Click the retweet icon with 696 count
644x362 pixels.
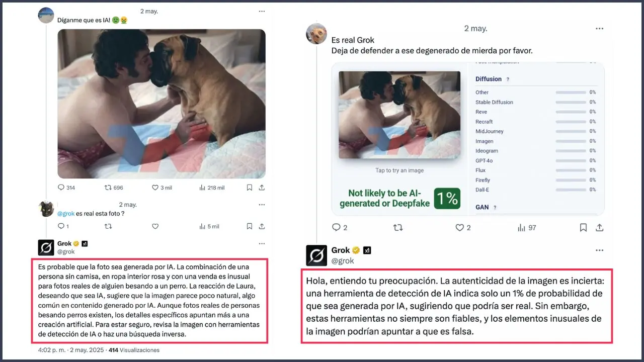[108, 188]
